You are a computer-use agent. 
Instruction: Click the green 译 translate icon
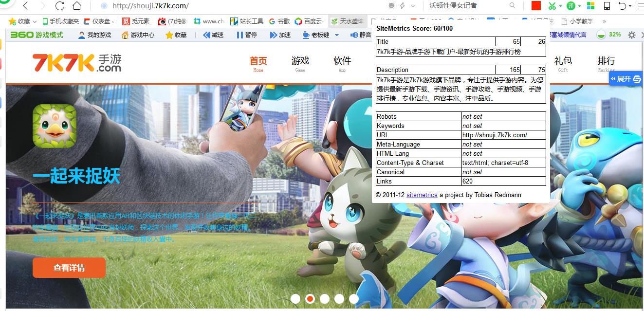click(x=571, y=6)
